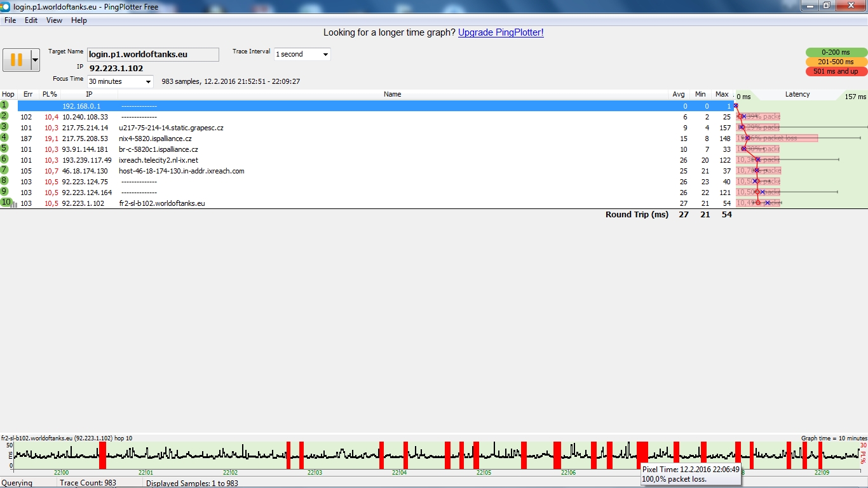Viewport: 868px width, 488px height.
Task: Click the Avg column header
Action: [679, 94]
